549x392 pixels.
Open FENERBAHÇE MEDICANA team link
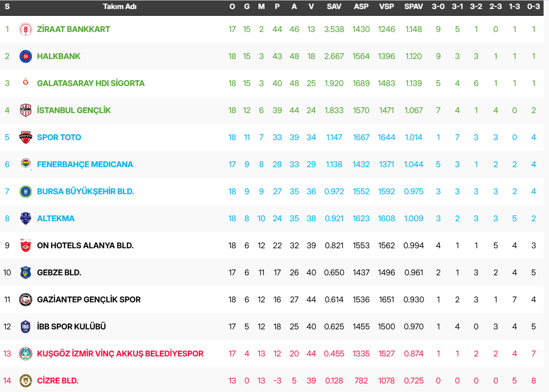[85, 164]
